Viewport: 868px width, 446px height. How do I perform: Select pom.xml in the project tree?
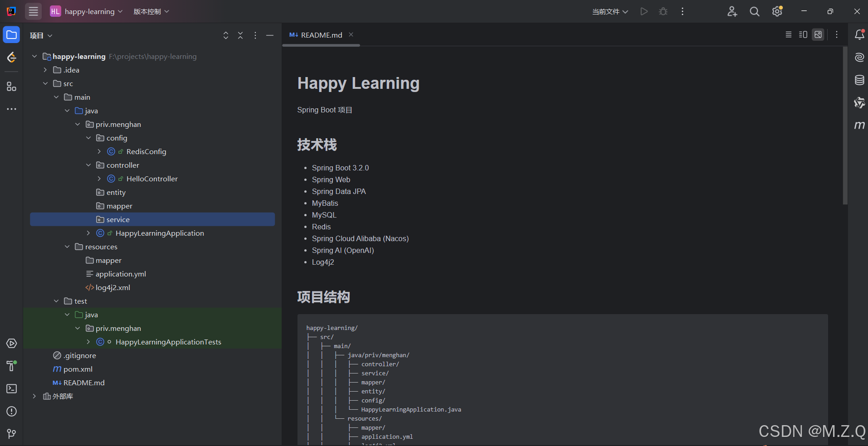pos(78,369)
